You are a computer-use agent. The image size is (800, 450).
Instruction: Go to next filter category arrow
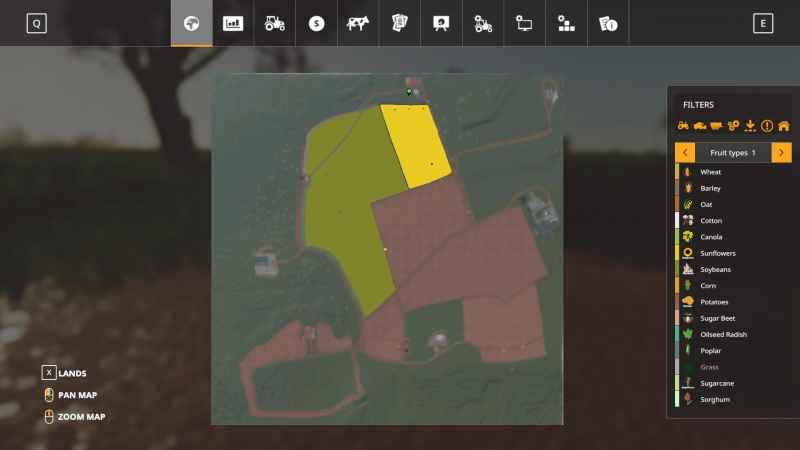[x=781, y=153]
